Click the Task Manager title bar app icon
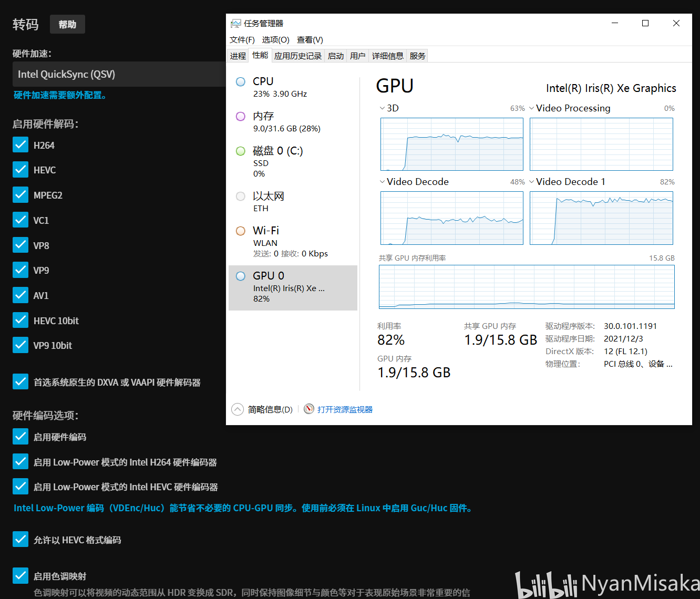Viewport: 700px width, 599px height. point(235,24)
